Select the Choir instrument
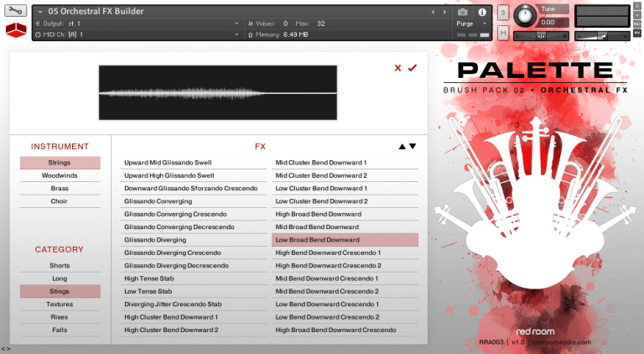 click(60, 201)
